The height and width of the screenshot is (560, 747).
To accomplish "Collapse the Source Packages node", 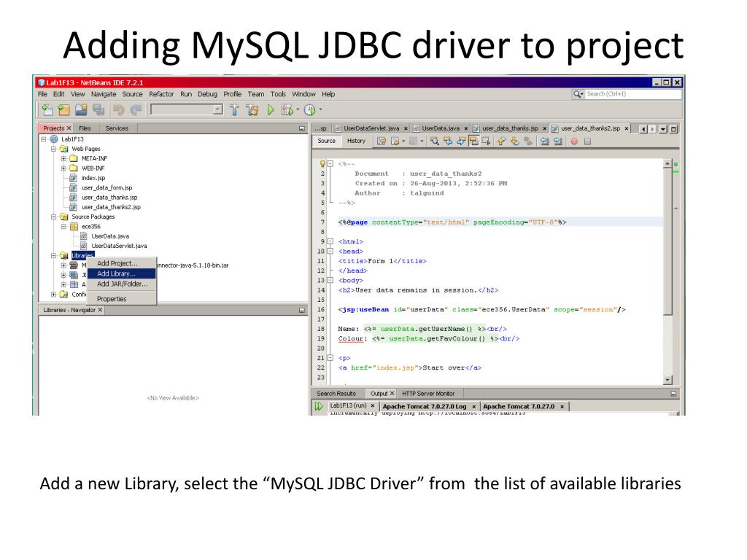I will [x=54, y=217].
